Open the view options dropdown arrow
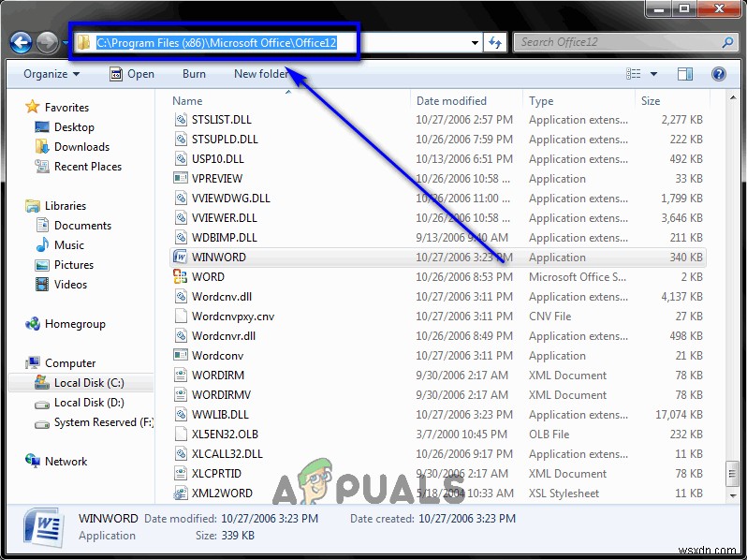The image size is (747, 560). [653, 74]
